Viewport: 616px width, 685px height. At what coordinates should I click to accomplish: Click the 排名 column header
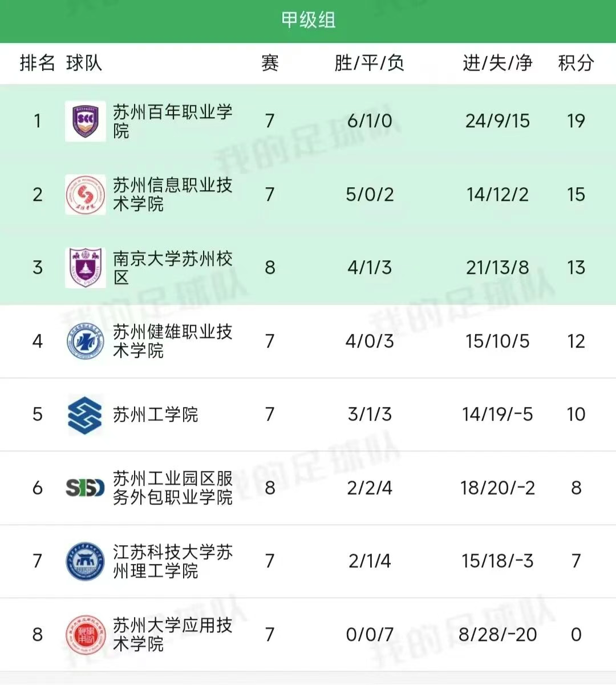(37, 63)
